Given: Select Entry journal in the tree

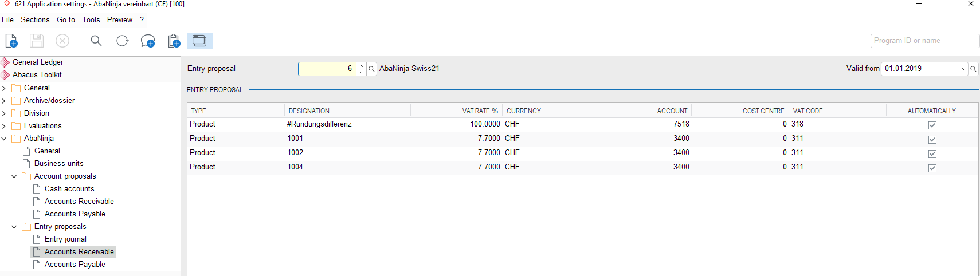Looking at the screenshot, I should pos(65,239).
